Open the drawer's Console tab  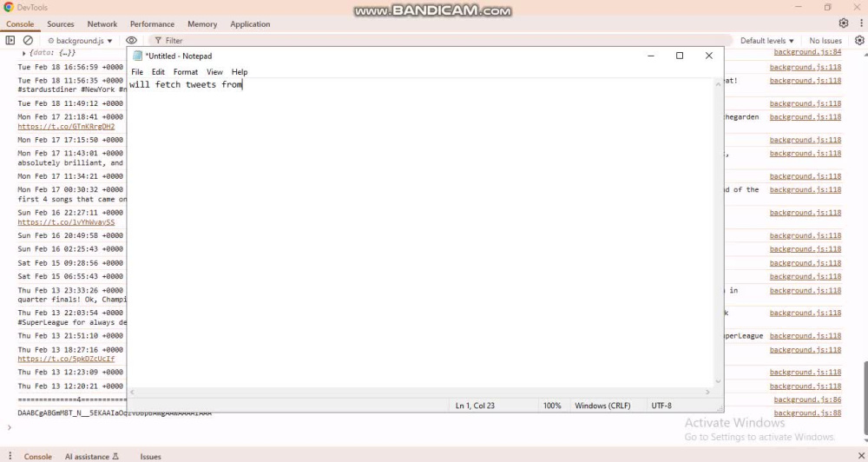pyautogui.click(x=37, y=457)
